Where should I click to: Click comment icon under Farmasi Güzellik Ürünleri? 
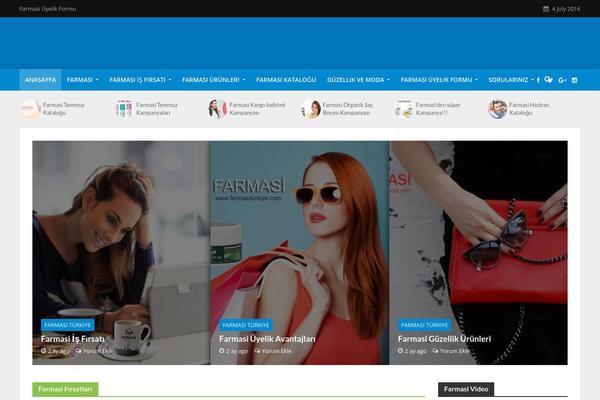coord(435,351)
